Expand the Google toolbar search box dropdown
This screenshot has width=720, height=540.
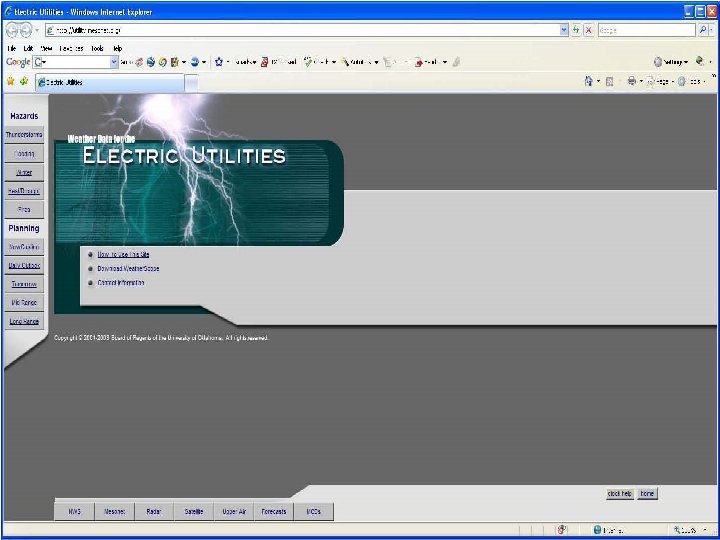pyautogui.click(x=114, y=62)
